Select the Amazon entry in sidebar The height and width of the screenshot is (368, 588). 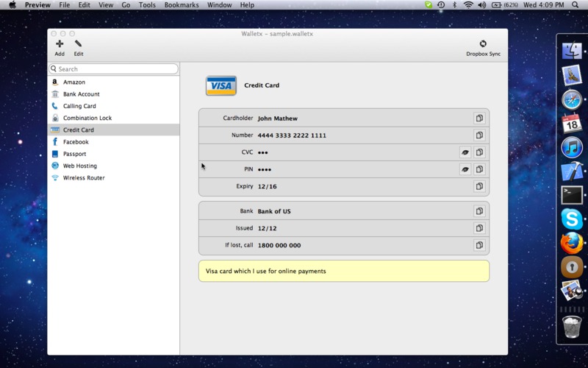tap(74, 82)
